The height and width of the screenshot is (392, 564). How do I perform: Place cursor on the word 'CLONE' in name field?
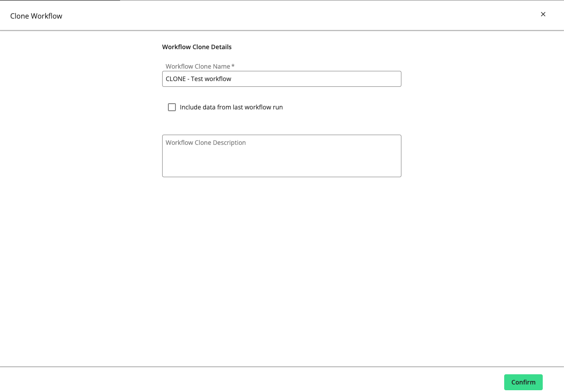click(x=175, y=79)
